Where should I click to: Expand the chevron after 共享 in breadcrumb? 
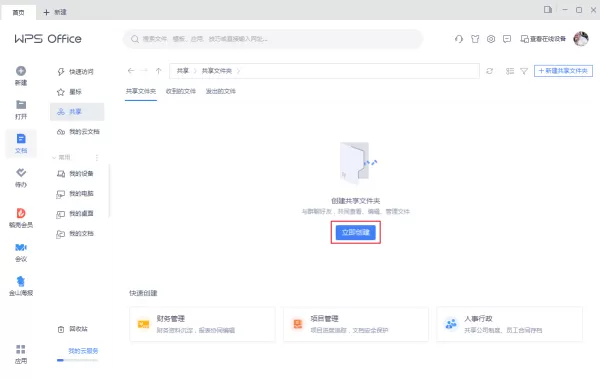tap(195, 71)
